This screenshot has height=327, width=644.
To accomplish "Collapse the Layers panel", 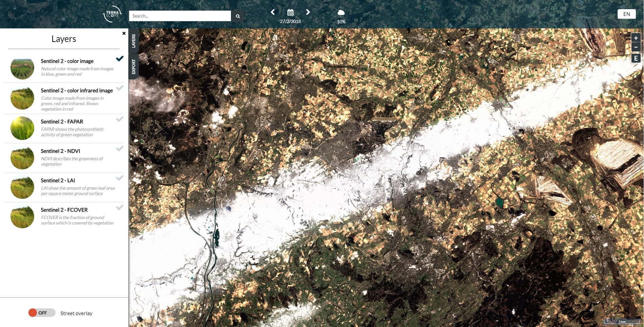I will (x=123, y=33).
